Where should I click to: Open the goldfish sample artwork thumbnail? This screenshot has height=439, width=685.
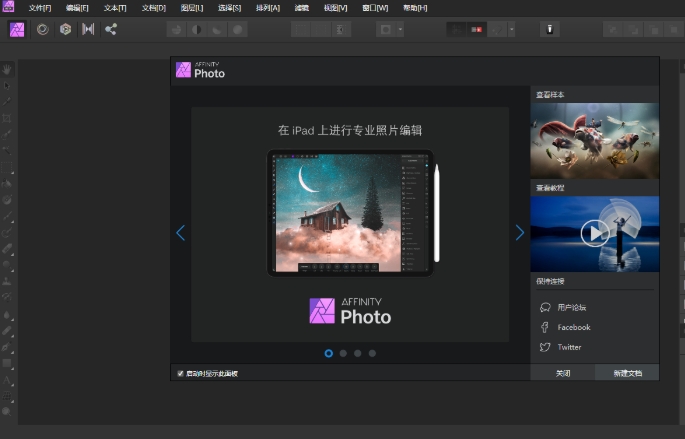(595, 141)
